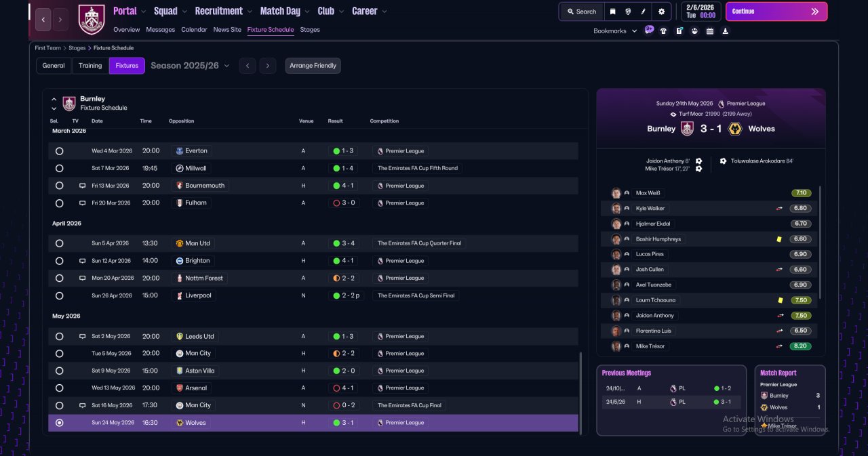Click the Search button
This screenshot has height=456, width=868.
click(581, 12)
